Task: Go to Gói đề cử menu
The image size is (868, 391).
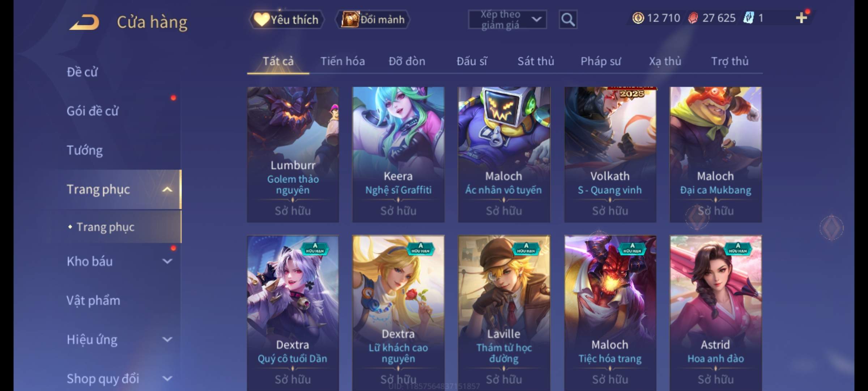Action: click(93, 111)
